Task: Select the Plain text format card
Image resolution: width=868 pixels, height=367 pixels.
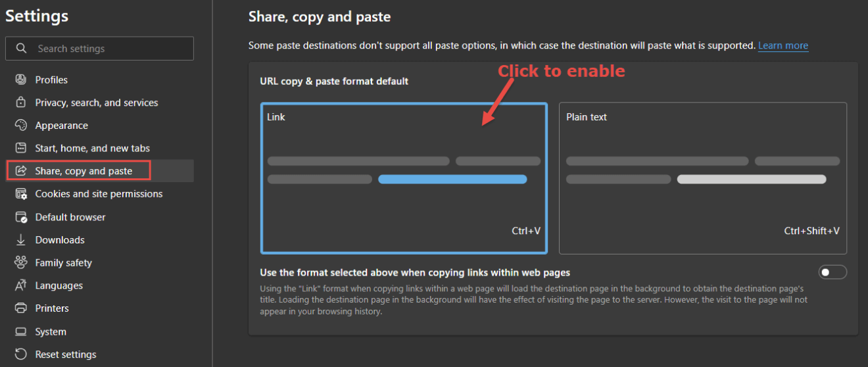Action: [x=703, y=178]
